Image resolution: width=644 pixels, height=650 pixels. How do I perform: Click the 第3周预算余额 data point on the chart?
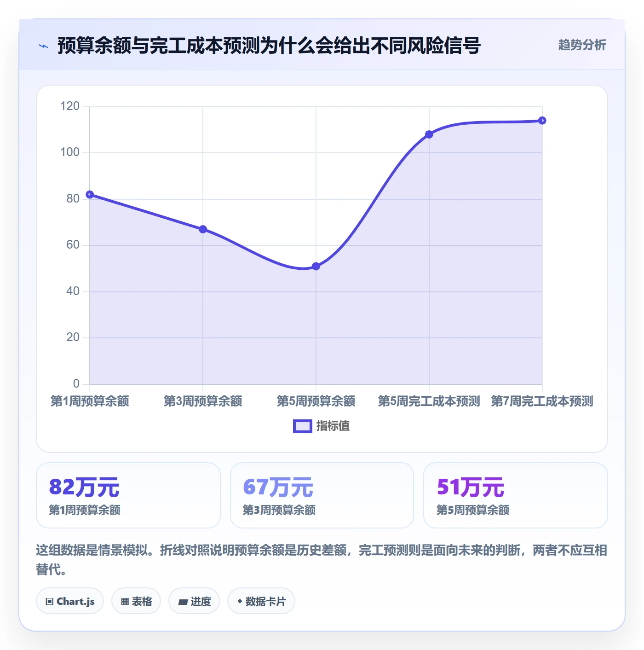203,229
